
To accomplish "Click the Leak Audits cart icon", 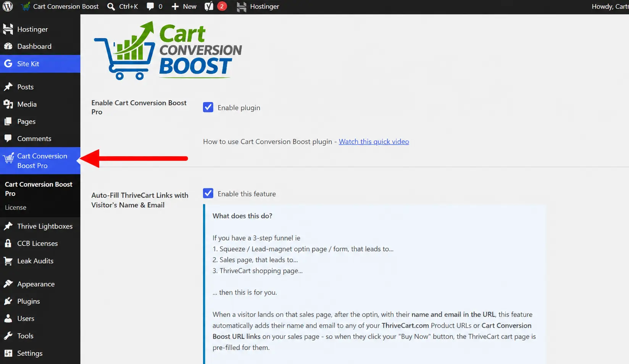I will tap(8, 261).
